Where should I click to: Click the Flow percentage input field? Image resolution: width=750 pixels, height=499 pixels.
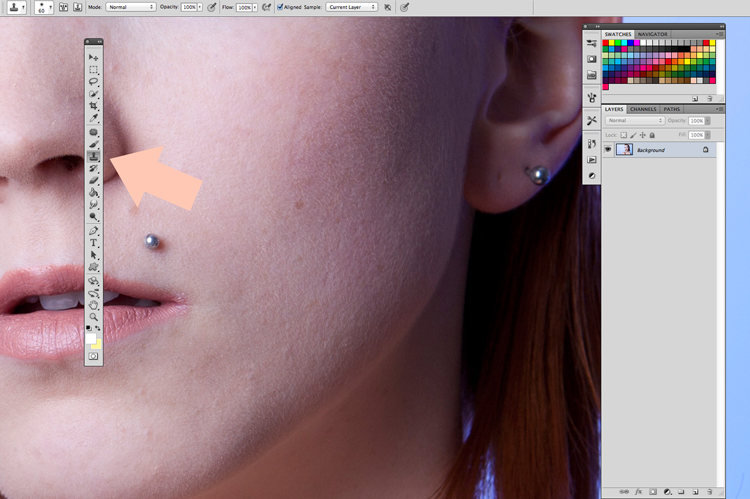[x=244, y=7]
